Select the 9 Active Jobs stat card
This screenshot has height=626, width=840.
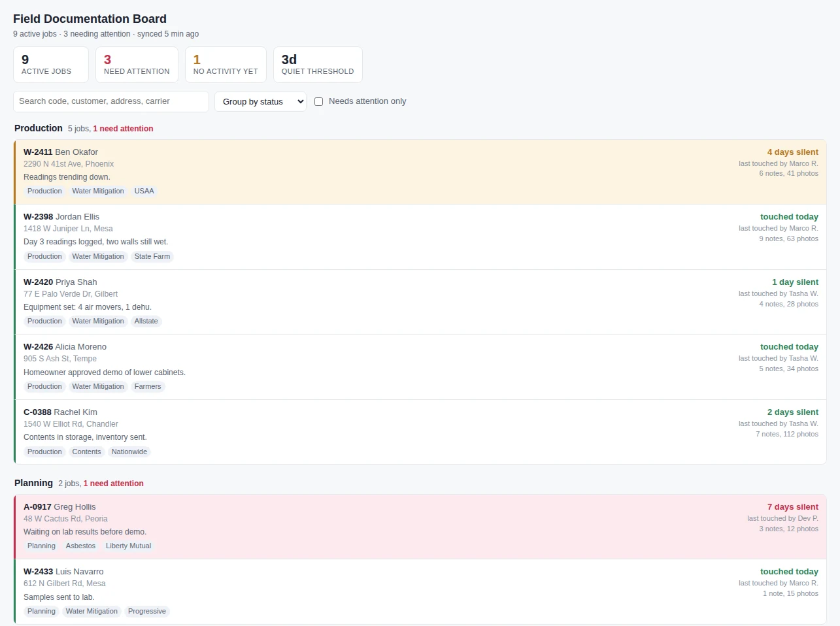(51, 65)
